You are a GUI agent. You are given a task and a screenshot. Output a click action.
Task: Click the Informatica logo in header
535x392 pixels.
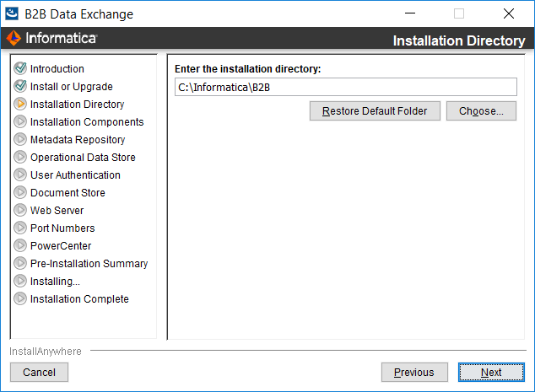click(51, 38)
